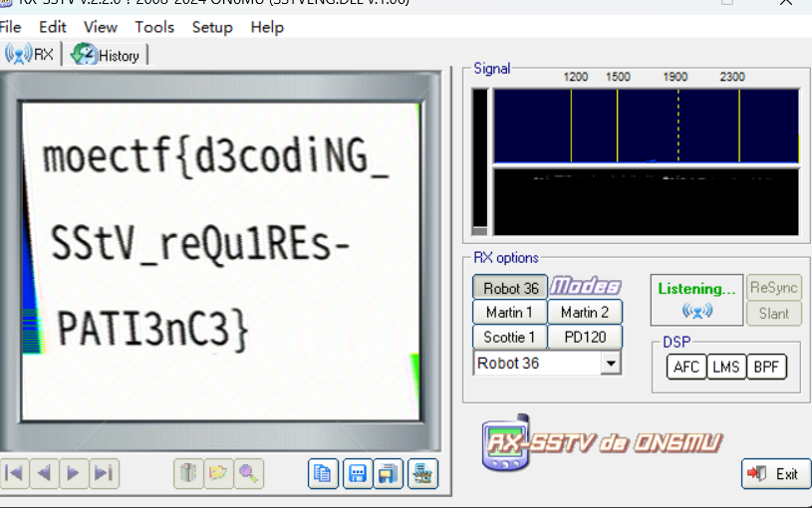812x508 pixels.
Task: Click the waterfall display area
Action: [x=646, y=202]
